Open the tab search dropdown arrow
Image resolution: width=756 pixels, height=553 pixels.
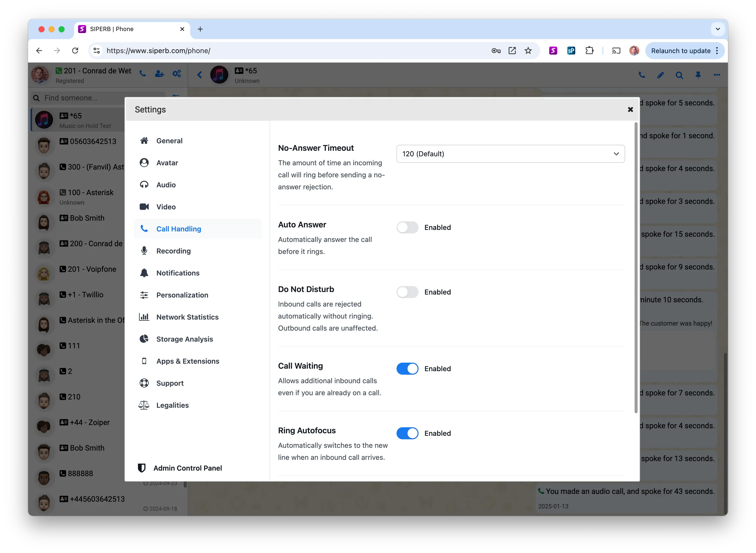[718, 29]
